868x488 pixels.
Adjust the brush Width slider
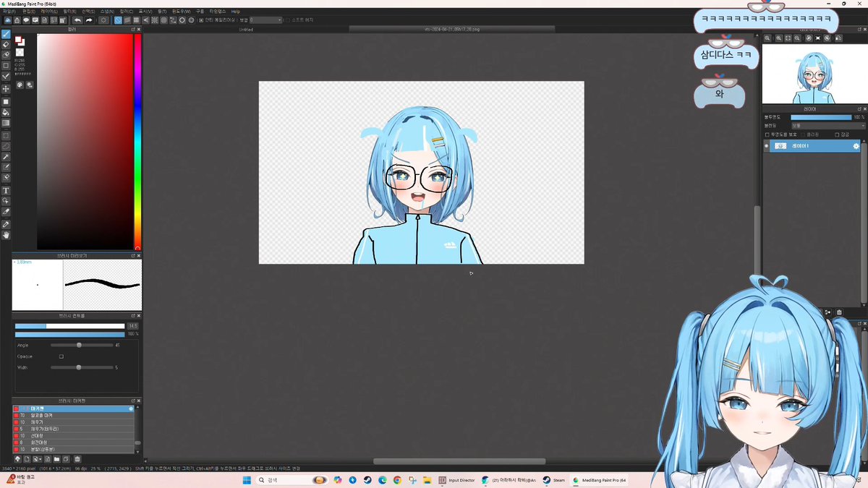pos(81,367)
